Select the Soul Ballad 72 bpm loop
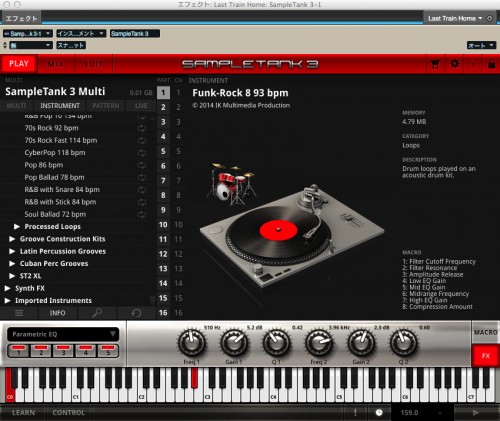The image size is (500, 421). pos(55,214)
